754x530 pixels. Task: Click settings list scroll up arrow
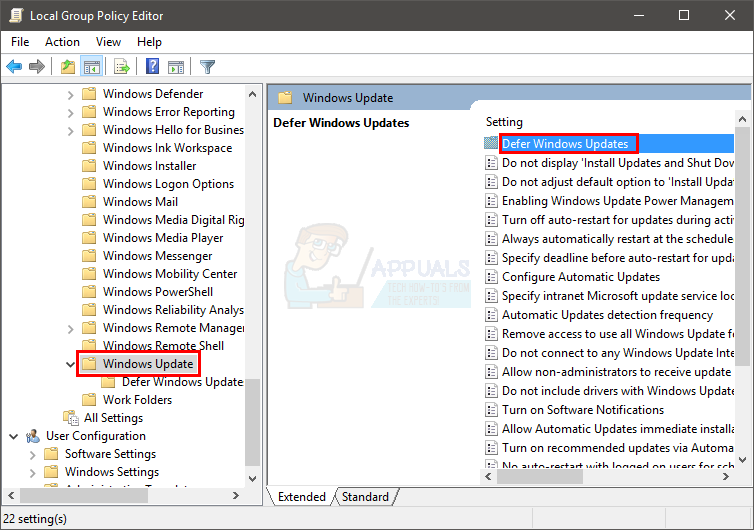coord(742,119)
